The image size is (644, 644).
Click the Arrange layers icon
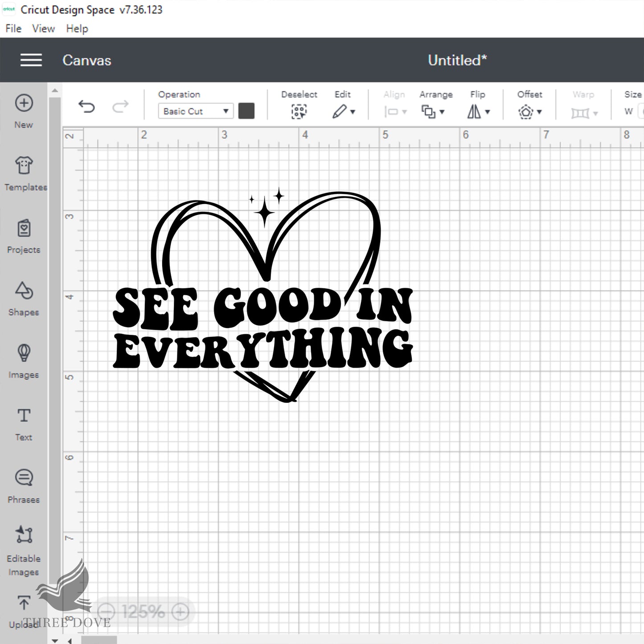(428, 111)
